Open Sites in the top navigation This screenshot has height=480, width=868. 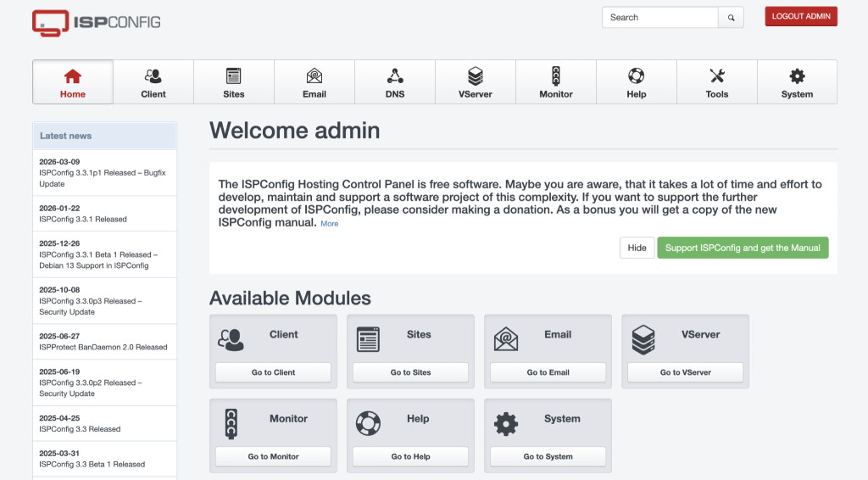click(x=234, y=82)
